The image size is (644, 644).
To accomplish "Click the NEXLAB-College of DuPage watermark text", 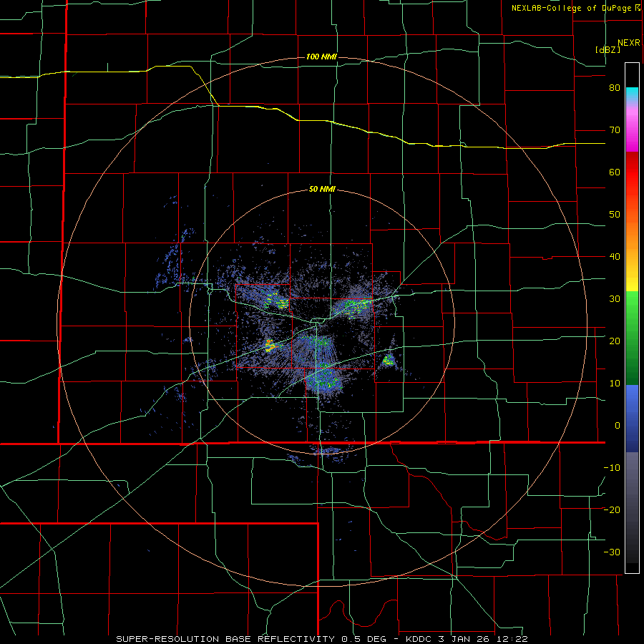I will click(575, 8).
